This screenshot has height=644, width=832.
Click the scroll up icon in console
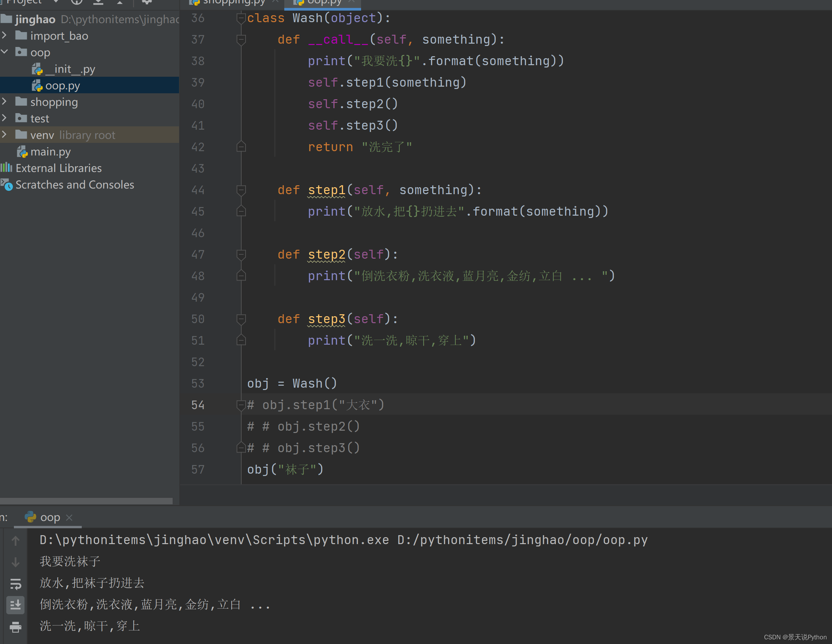click(x=15, y=539)
